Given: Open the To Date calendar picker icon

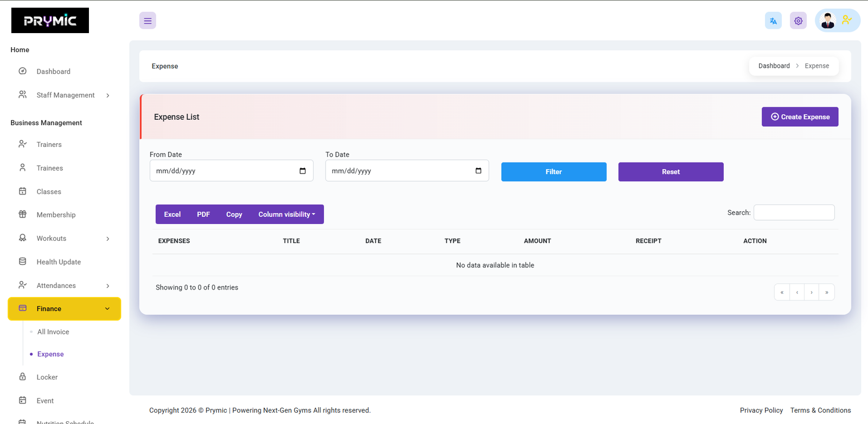Looking at the screenshot, I should tap(478, 171).
